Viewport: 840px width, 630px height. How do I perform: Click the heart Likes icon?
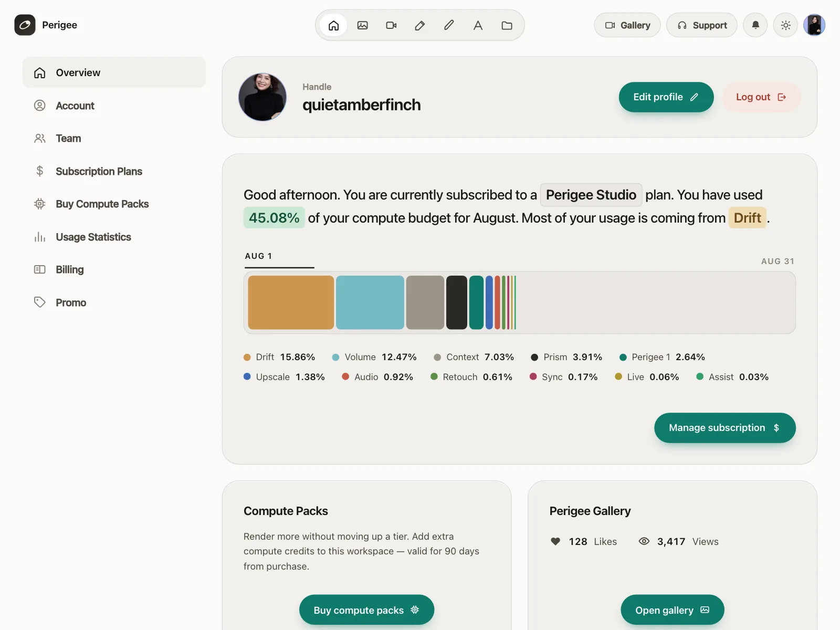point(555,541)
